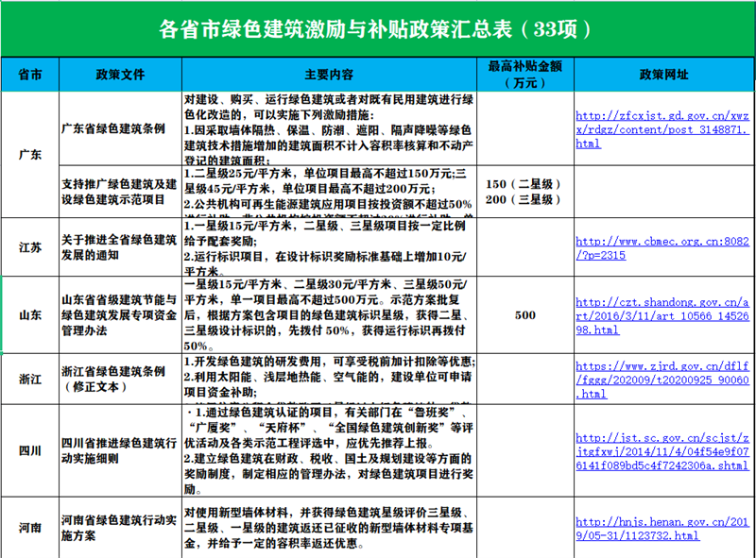Select the 最高补贴金额（万元）header cell

click(524, 74)
